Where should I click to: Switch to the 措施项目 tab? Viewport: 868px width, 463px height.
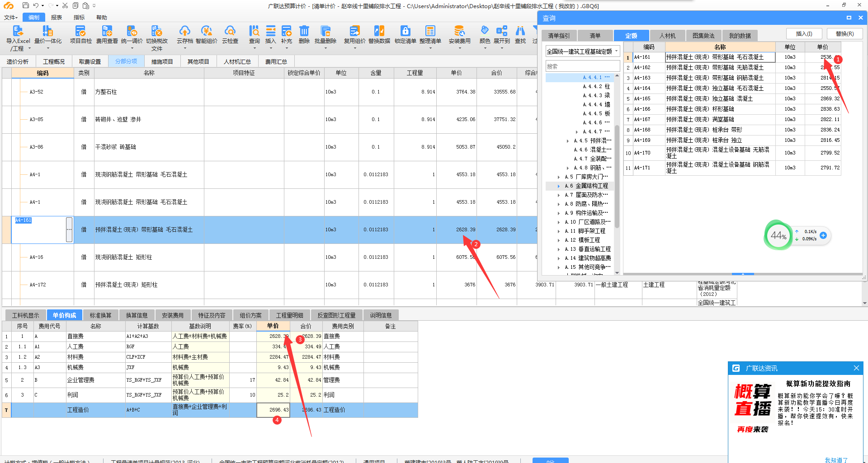pos(162,61)
